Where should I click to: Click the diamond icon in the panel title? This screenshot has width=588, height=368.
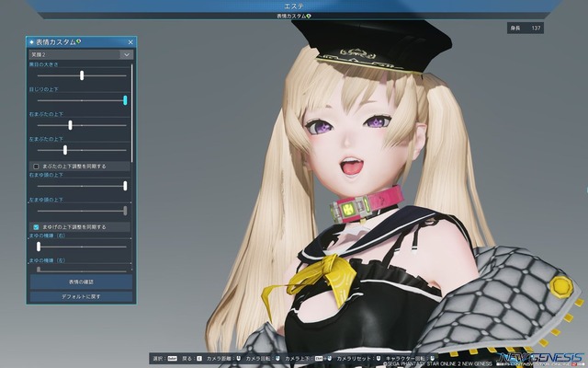[31, 42]
